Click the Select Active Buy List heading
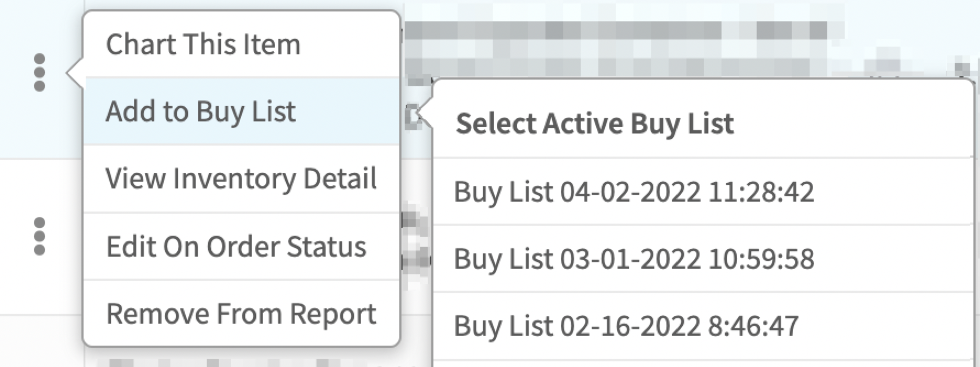Image resolution: width=980 pixels, height=367 pixels. (594, 123)
